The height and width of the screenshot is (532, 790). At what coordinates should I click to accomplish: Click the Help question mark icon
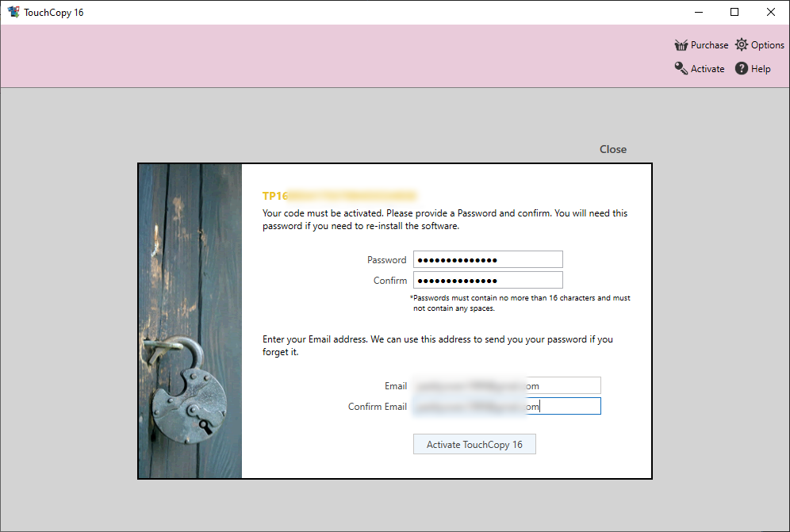741,68
